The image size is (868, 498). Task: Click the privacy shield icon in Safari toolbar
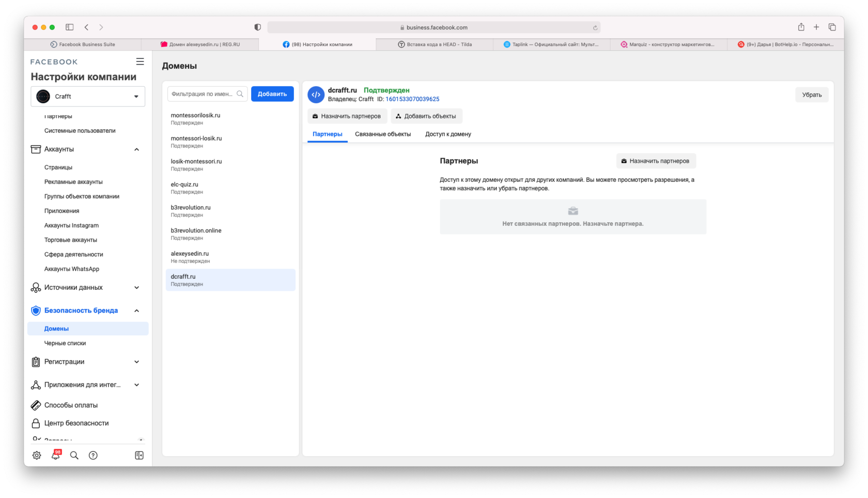257,27
